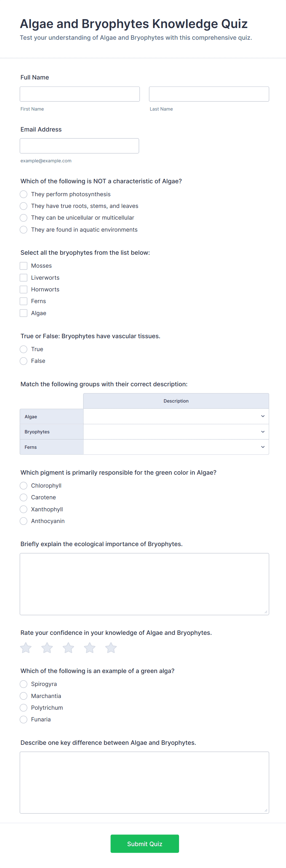Expand the Bryophytes description dropdown

[176, 432]
